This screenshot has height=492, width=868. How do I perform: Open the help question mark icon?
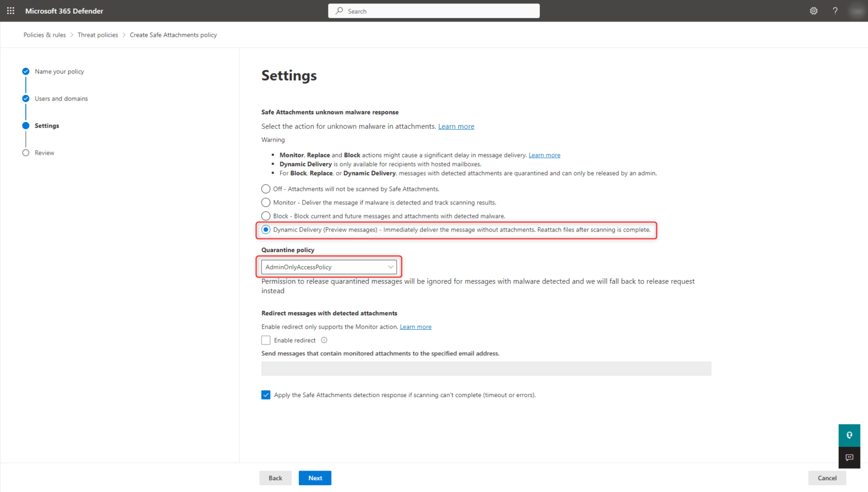[x=835, y=11]
